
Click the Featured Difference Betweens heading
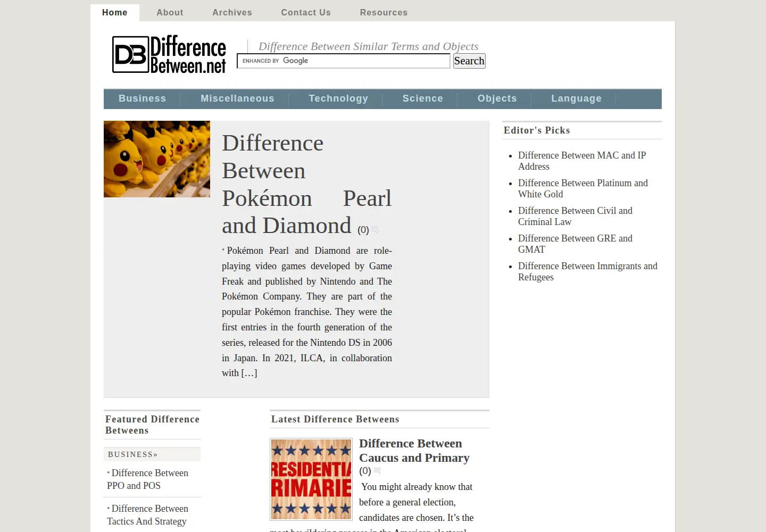152,425
